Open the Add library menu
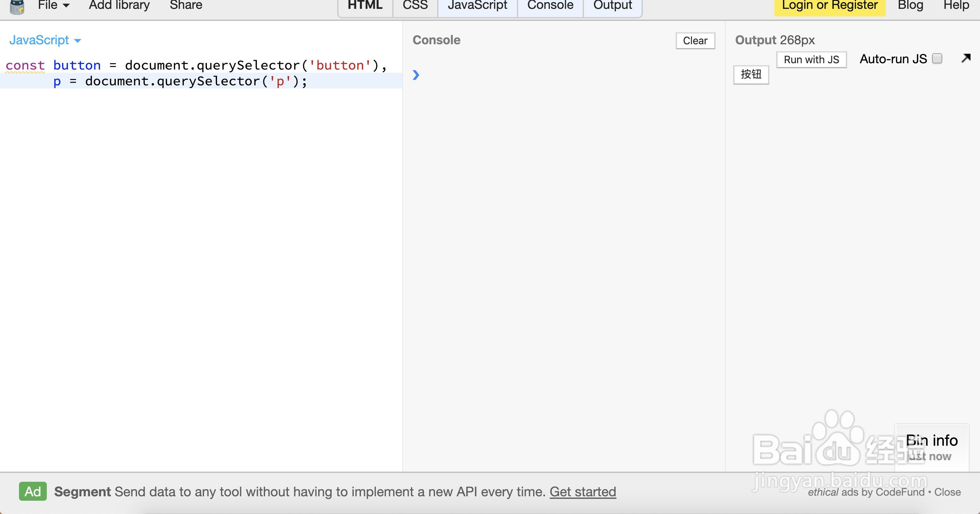 pos(119,5)
